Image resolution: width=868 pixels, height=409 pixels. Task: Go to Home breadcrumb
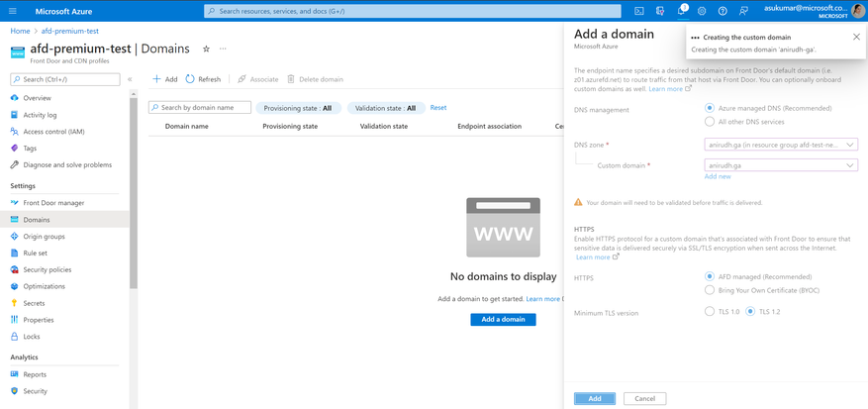point(20,31)
